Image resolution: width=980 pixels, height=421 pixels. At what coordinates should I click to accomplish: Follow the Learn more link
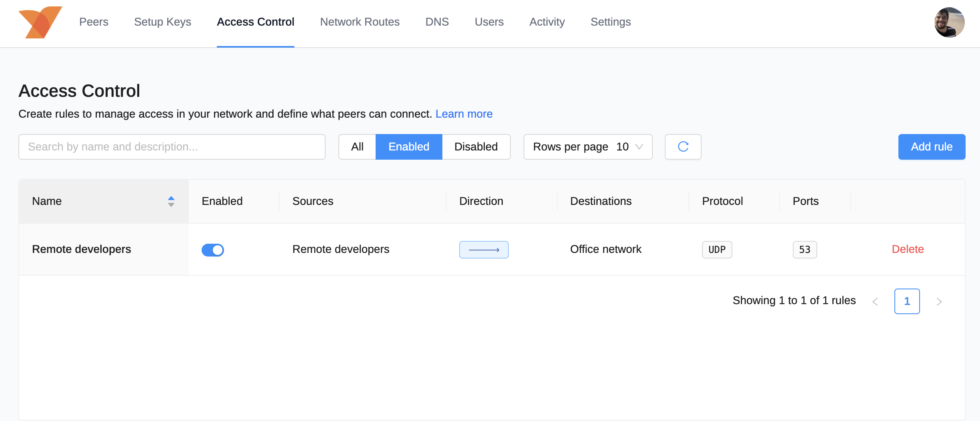464,114
